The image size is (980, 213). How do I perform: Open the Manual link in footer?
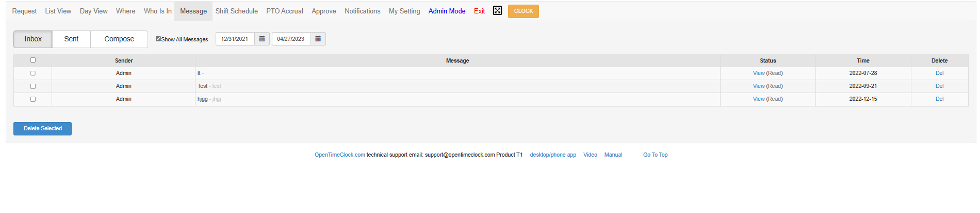tap(613, 155)
